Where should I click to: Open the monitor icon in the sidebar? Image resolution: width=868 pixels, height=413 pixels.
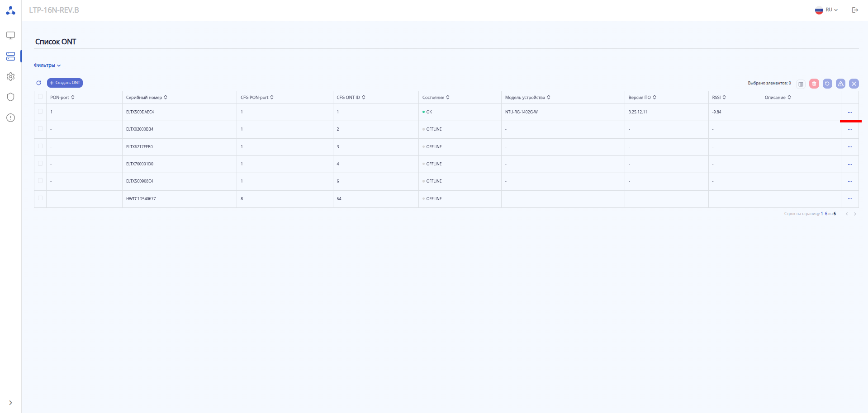10,35
